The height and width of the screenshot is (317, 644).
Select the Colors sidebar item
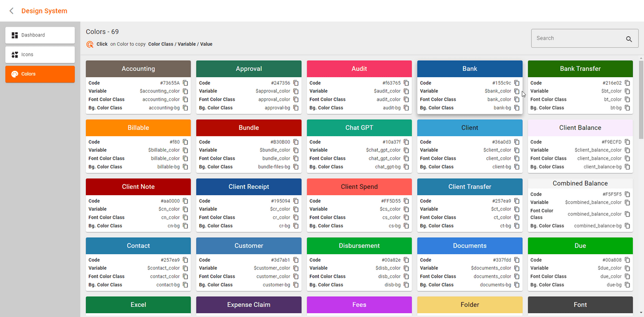[x=40, y=74]
